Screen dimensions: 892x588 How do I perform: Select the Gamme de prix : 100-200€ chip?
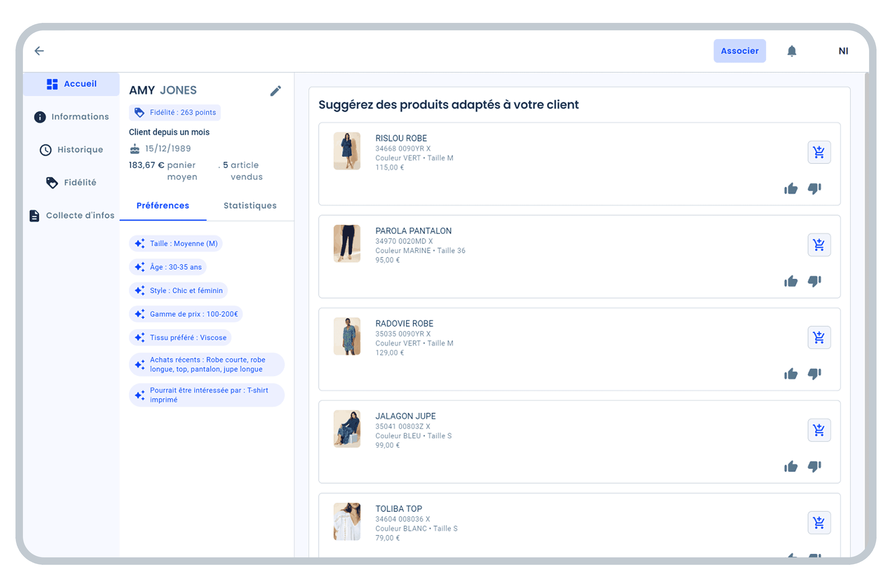pyautogui.click(x=186, y=314)
